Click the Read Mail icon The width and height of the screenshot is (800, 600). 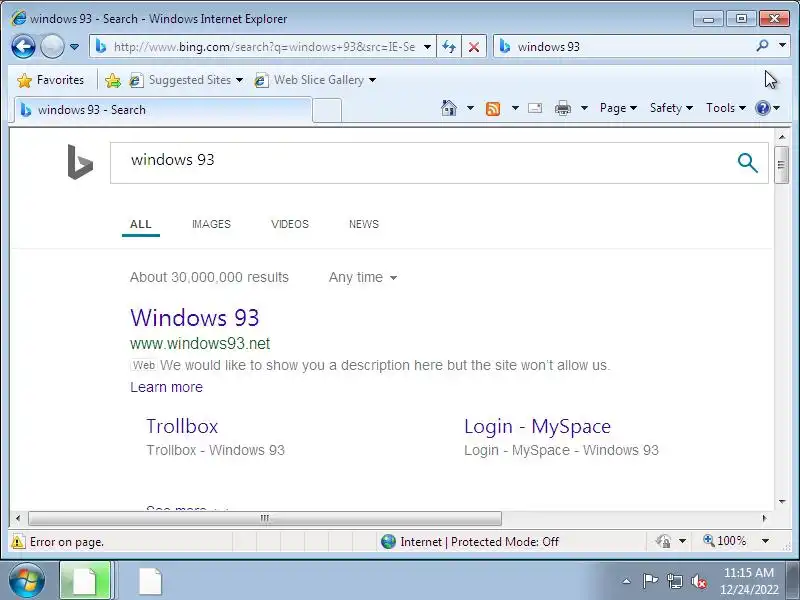[x=535, y=108]
